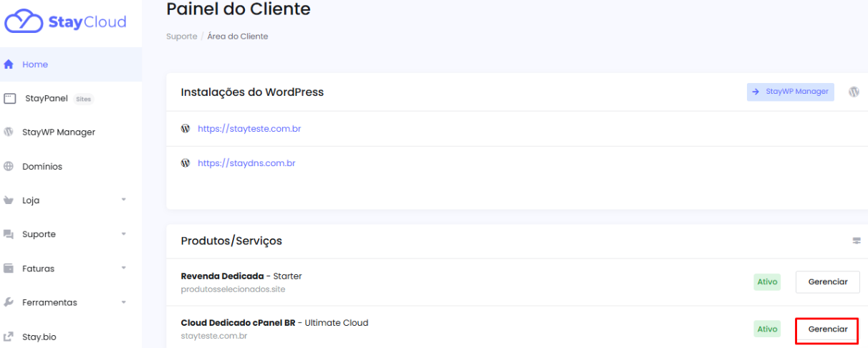Click the Stay.bio external link icon
868x348 pixels.
[x=9, y=336]
